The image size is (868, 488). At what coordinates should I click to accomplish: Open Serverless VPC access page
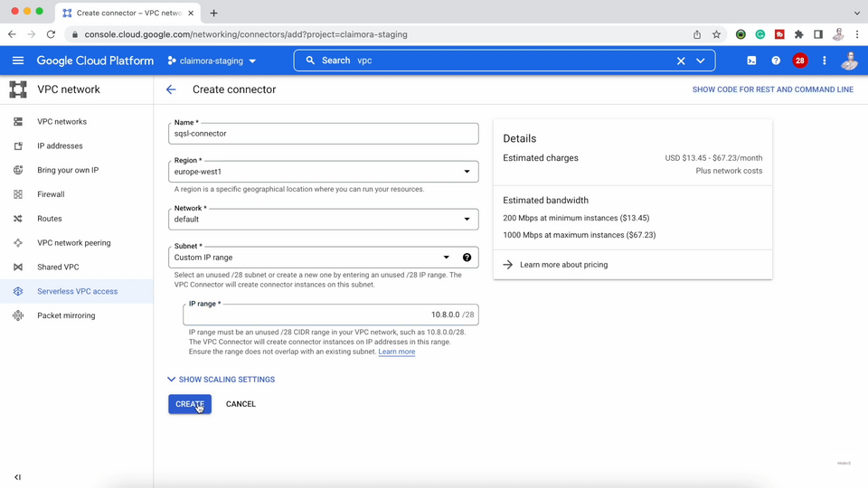(78, 291)
